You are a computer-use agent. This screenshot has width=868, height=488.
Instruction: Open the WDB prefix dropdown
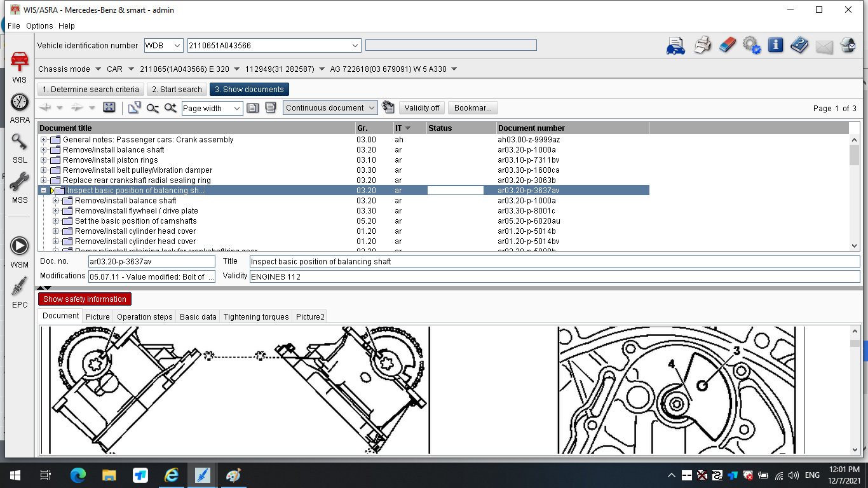[177, 46]
